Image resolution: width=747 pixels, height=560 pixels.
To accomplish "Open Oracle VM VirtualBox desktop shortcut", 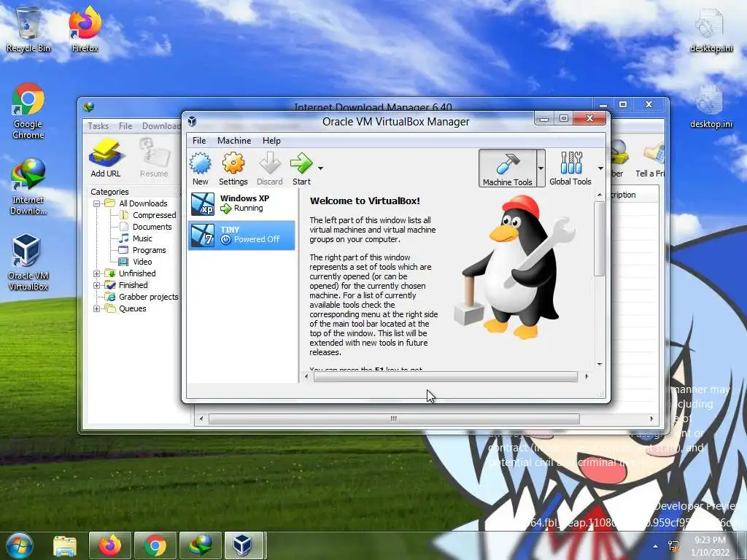I will click(28, 262).
